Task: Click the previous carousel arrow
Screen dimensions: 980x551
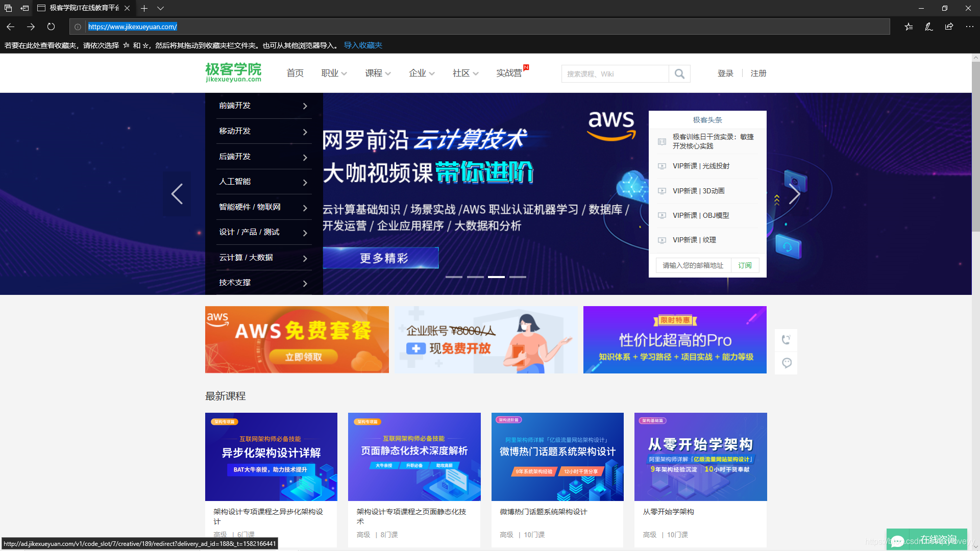Action: 177,194
